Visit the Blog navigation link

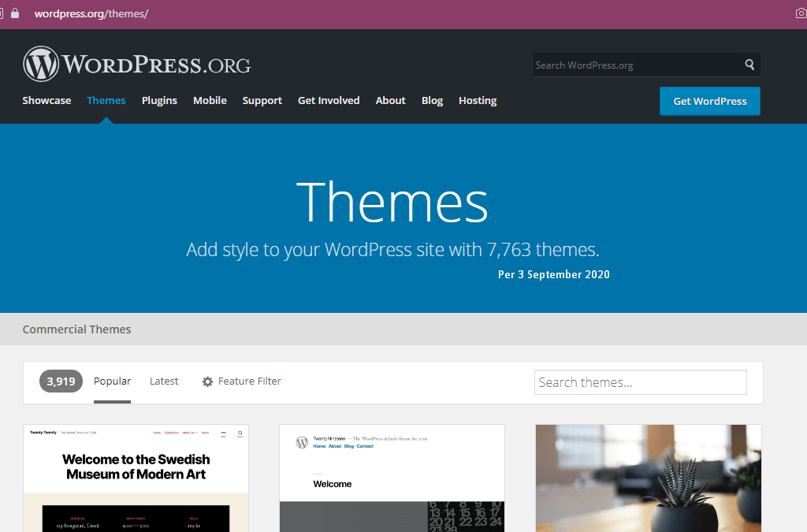pos(433,100)
